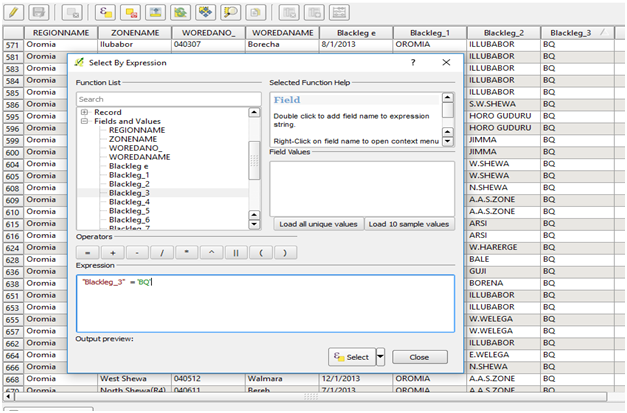The width and height of the screenshot is (627, 413).
Task: Click Zoom Map to Selected Rows icon
Action: [231, 12]
